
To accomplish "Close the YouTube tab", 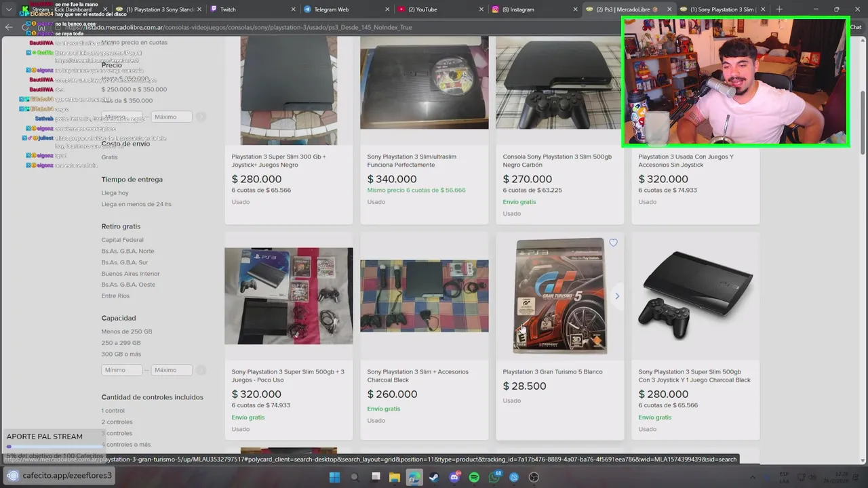I will (481, 9).
